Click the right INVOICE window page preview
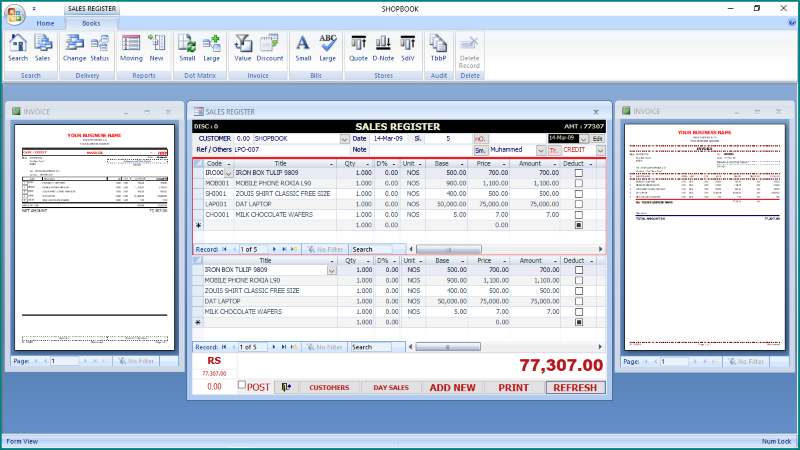The image size is (800, 450). pyautogui.click(x=705, y=237)
